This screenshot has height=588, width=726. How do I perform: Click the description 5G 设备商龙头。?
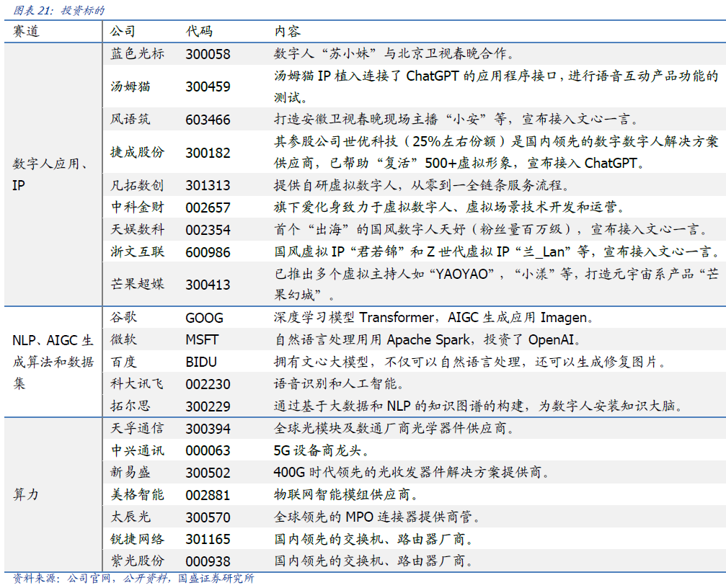[322, 450]
